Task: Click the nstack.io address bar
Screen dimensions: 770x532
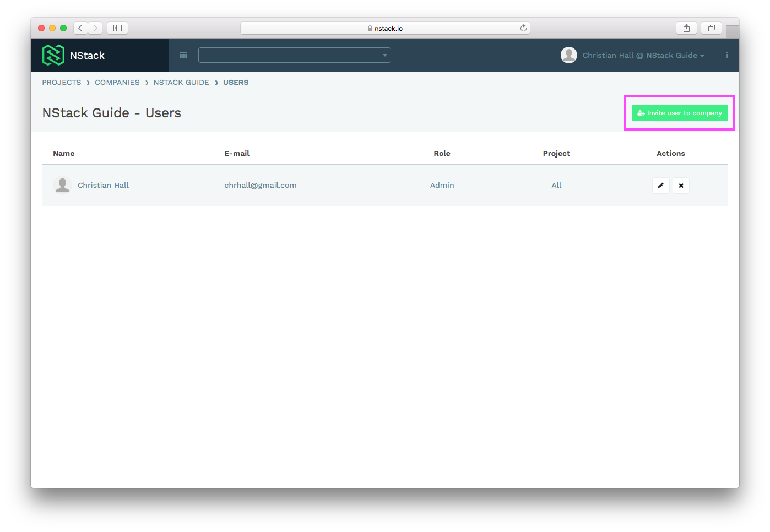Action: coord(385,28)
